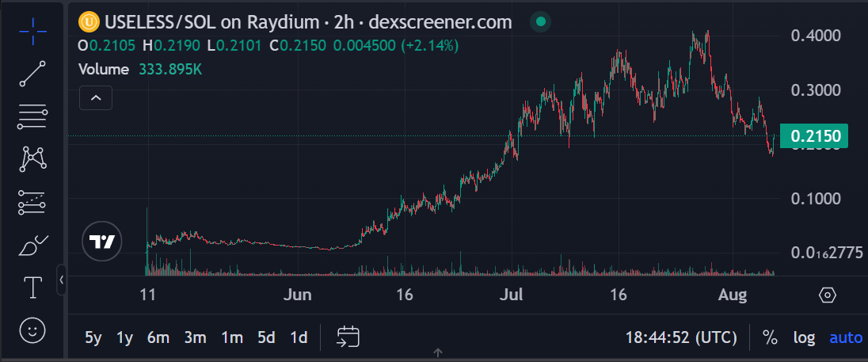Open timezone menu at 18:44:52 (UTC)
Screen dimensions: 868x362
tap(681, 337)
